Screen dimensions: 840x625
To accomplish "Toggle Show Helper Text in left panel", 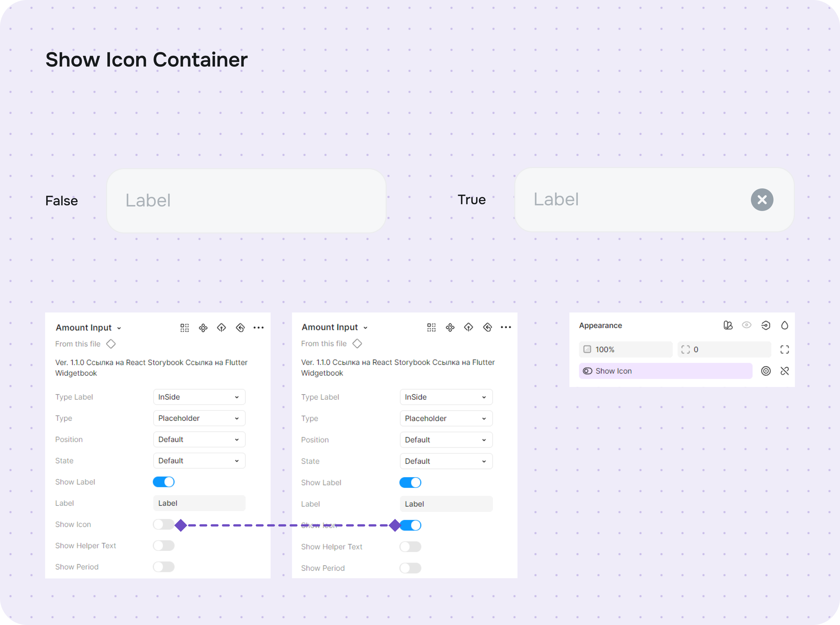I will [164, 545].
